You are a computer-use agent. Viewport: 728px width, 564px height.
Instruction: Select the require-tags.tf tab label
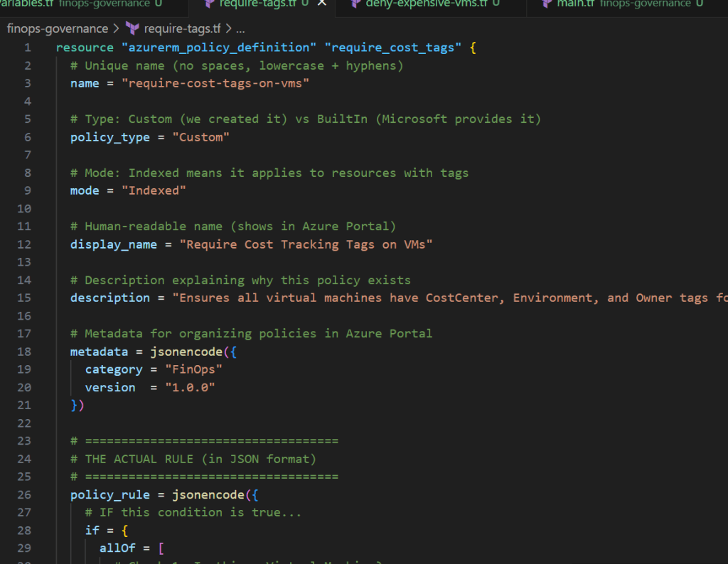[259, 4]
